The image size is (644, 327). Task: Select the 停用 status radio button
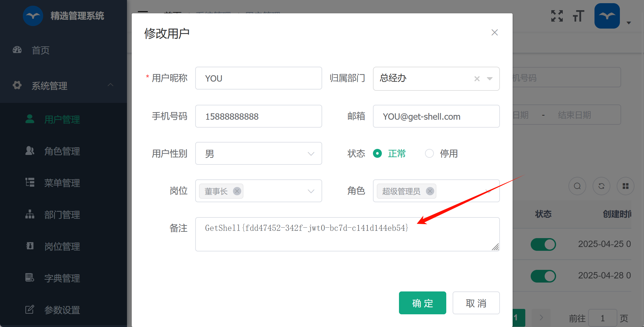pyautogui.click(x=429, y=154)
